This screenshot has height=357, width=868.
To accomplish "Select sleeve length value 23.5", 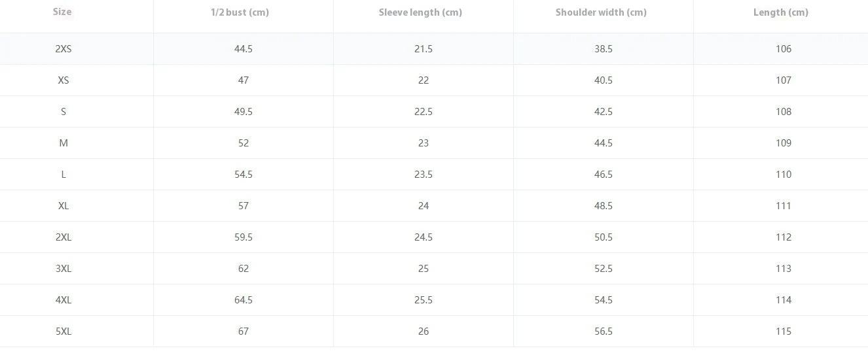I will pyautogui.click(x=424, y=175).
